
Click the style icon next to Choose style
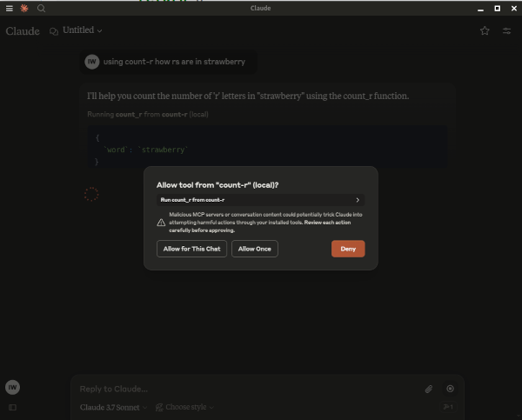click(x=159, y=407)
